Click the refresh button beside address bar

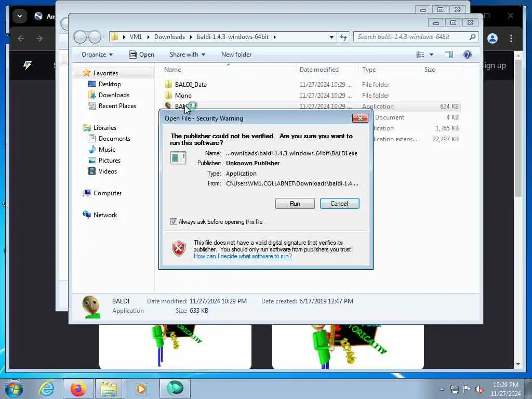pos(343,37)
